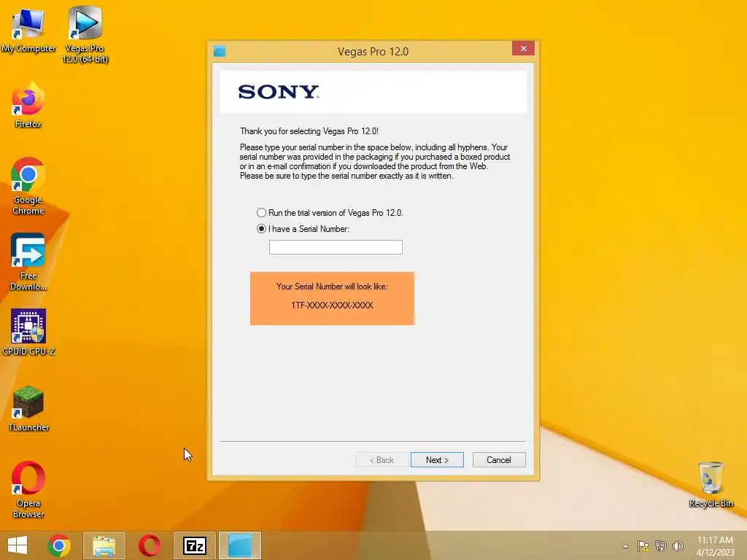Open the Firefox desktop icon
747x560 pixels.
(28, 106)
